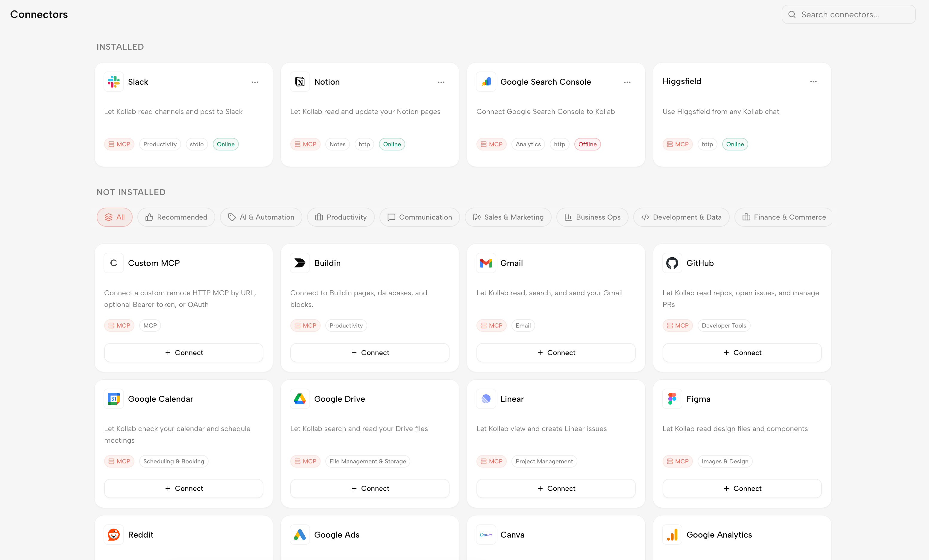This screenshot has width=929, height=560.
Task: Open the Higgsfield card options menu
Action: coord(813,81)
